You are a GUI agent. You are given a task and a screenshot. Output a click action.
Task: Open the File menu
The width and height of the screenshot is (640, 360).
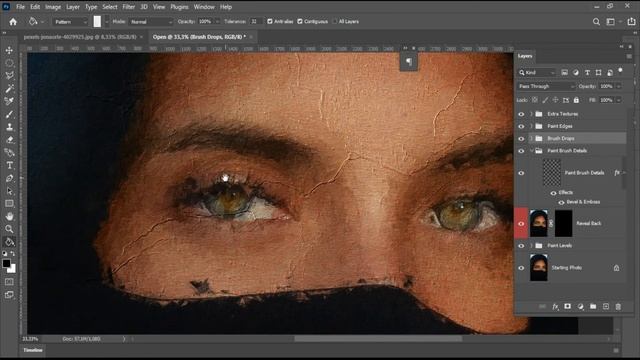(x=20, y=7)
